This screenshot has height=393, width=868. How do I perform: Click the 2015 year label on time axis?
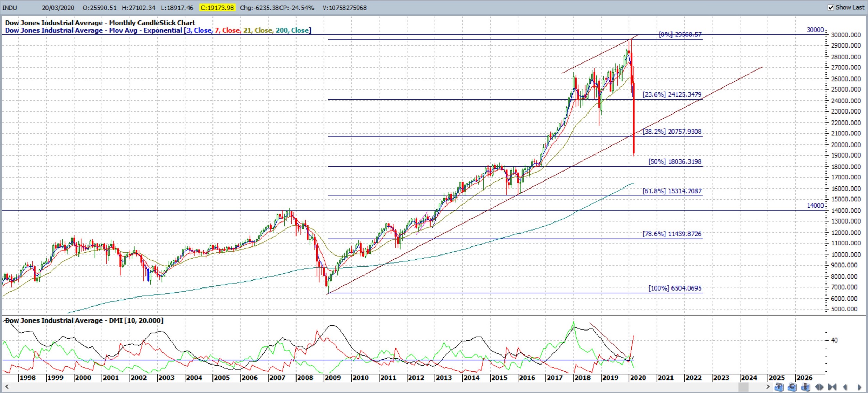click(x=499, y=378)
